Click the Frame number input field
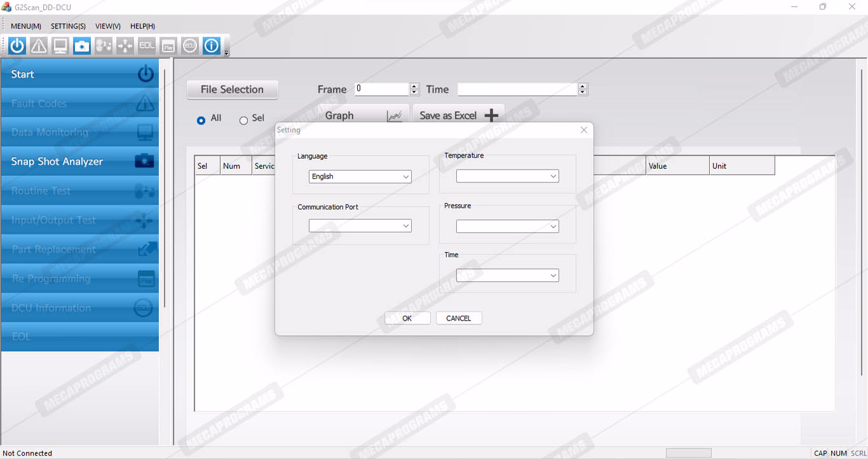868x459 pixels. click(381, 90)
